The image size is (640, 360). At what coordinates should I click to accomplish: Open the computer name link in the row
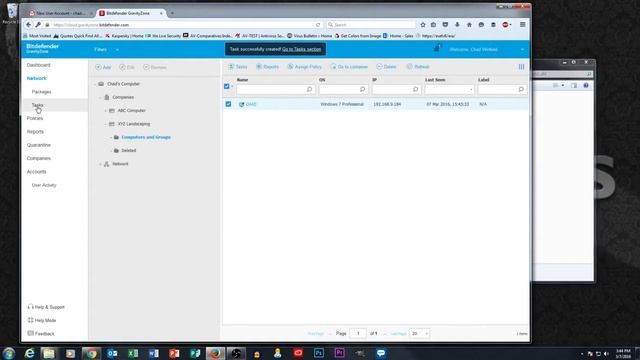coord(251,104)
